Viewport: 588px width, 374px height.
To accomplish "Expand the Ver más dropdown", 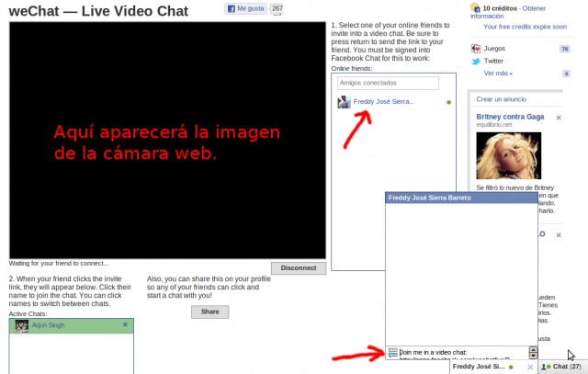I will click(498, 74).
